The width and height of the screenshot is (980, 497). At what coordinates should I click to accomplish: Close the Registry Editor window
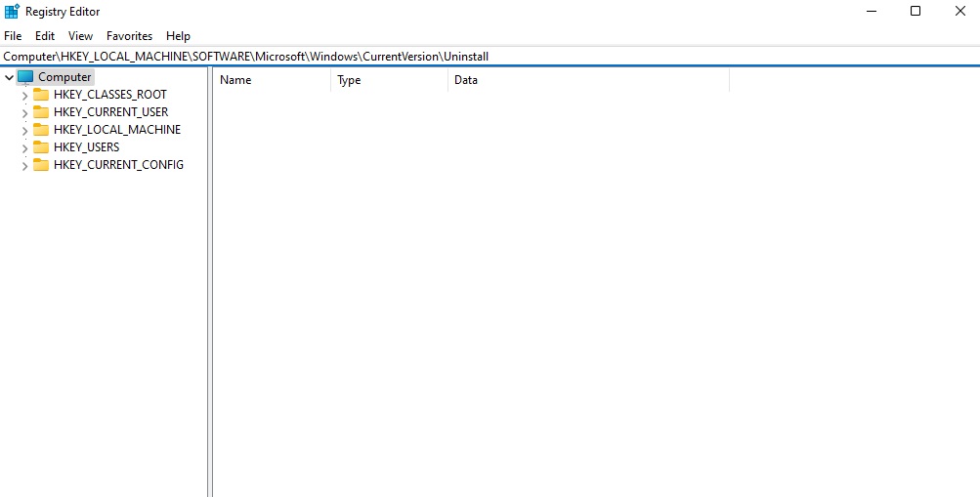[960, 12]
